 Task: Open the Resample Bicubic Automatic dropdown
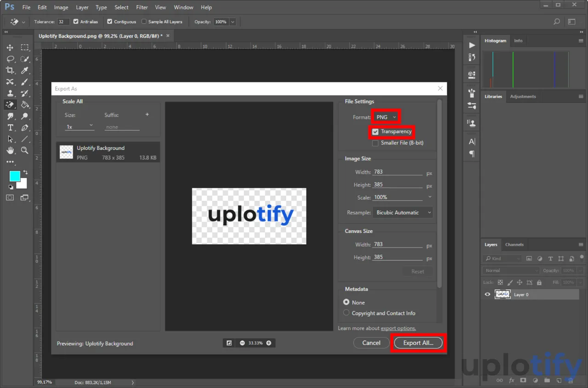(x=402, y=213)
